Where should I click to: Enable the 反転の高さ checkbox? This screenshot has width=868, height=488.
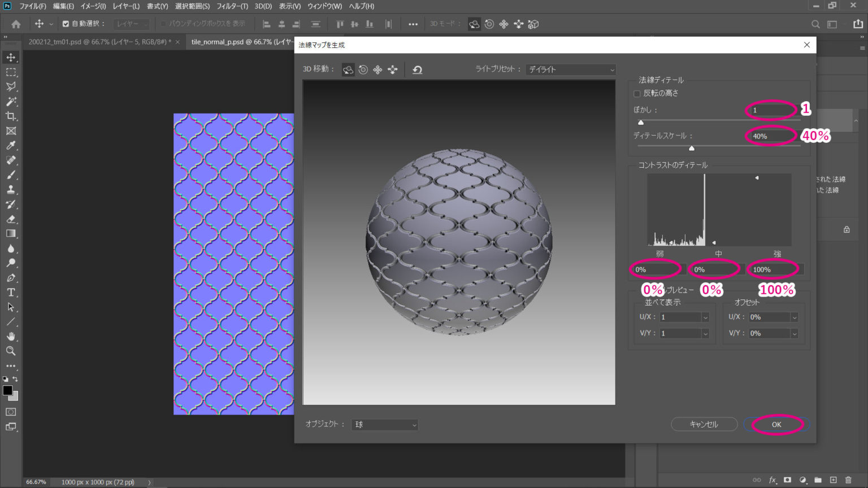point(637,93)
